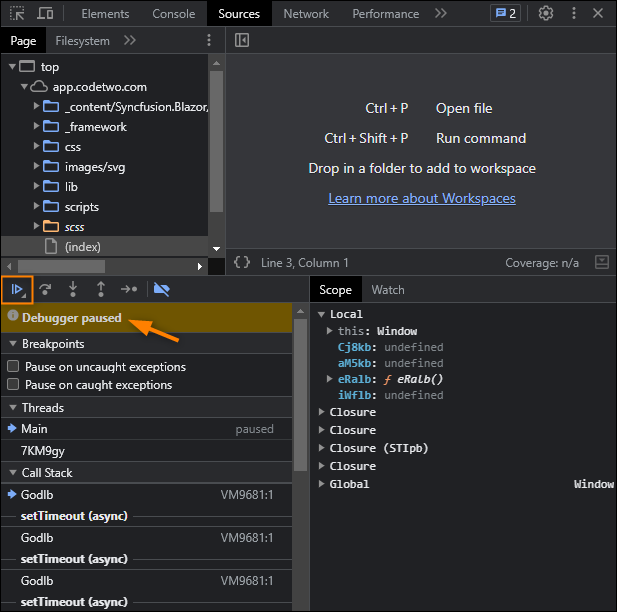Click the file tree vertical scrollbar
The image size is (617, 612).
[x=216, y=142]
